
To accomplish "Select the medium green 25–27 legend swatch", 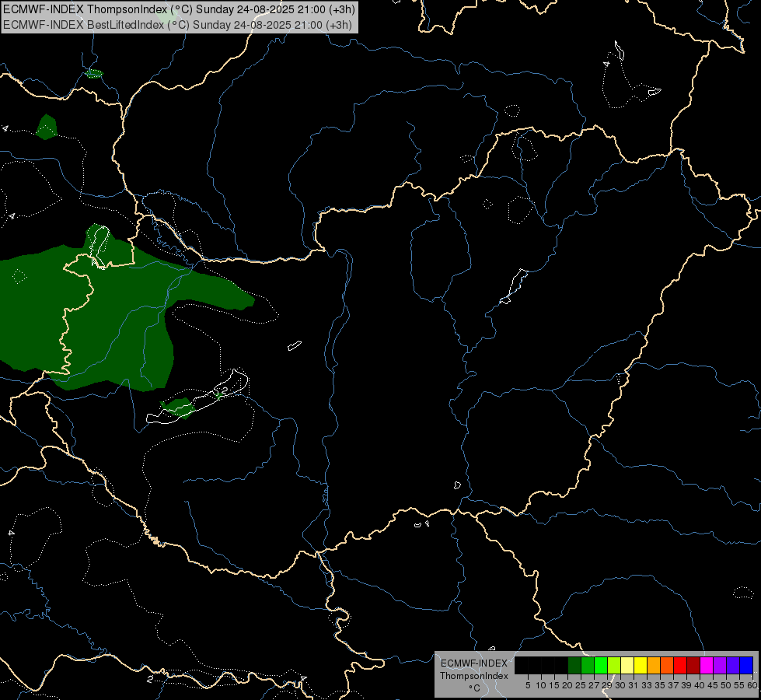I will pyautogui.click(x=588, y=665).
